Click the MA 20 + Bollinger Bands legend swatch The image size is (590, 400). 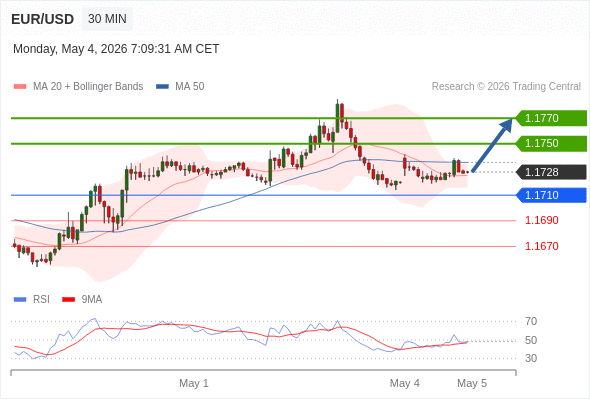(20, 87)
